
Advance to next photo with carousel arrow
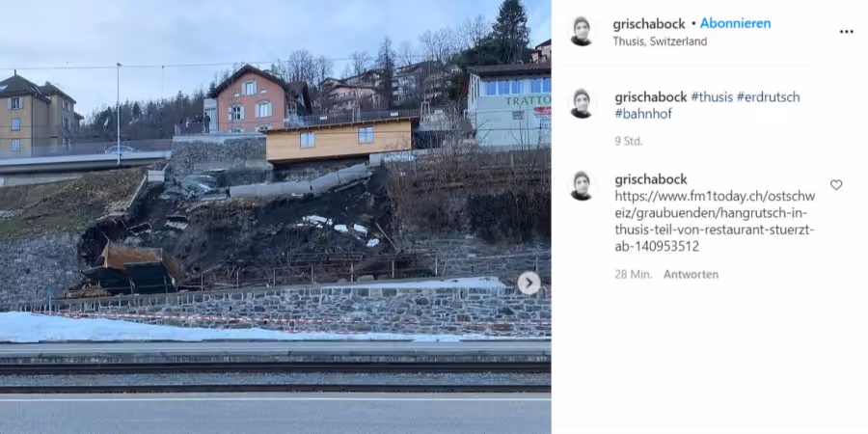[x=529, y=284]
